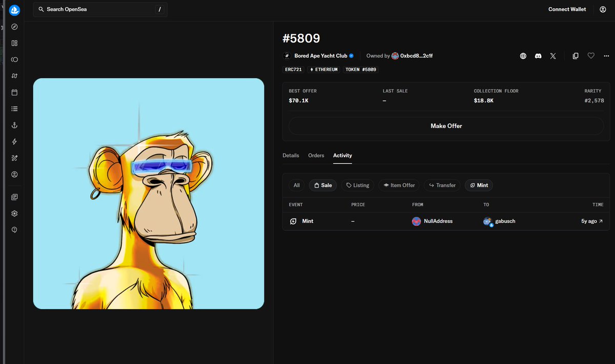Open the tokens circle icon in sidebar
The image size is (615, 364).
(14, 59)
